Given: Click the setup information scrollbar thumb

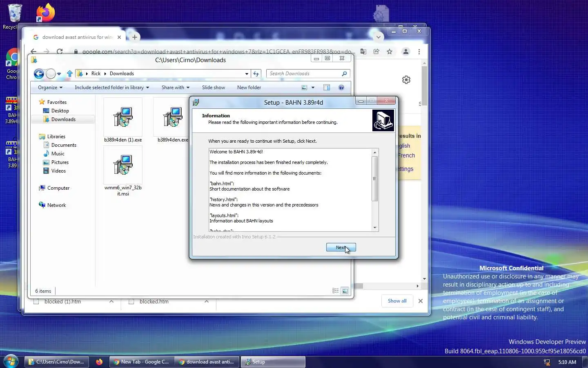Looking at the screenshot, I should pyautogui.click(x=374, y=178).
